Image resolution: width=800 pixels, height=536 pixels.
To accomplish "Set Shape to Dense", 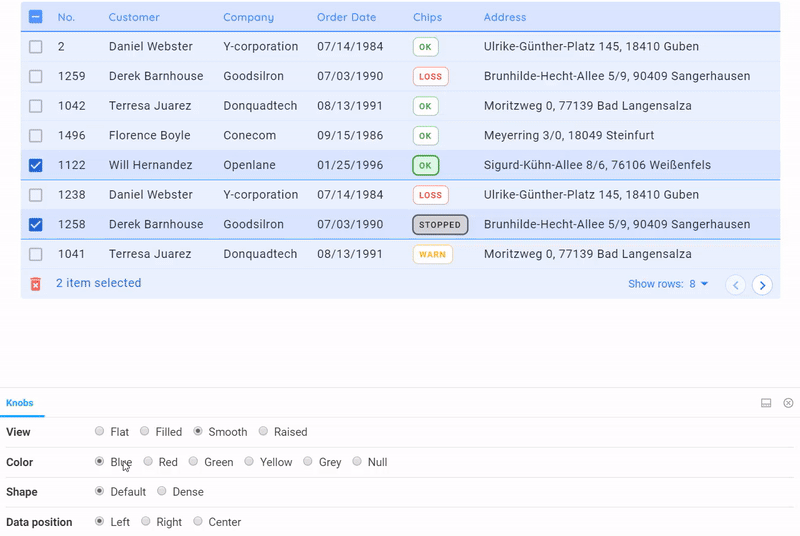I will [x=162, y=491].
